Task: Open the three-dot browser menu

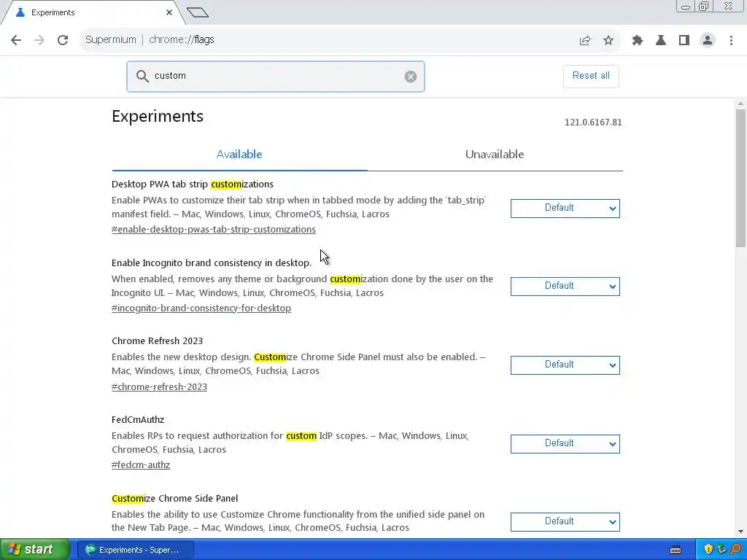Action: tap(731, 41)
